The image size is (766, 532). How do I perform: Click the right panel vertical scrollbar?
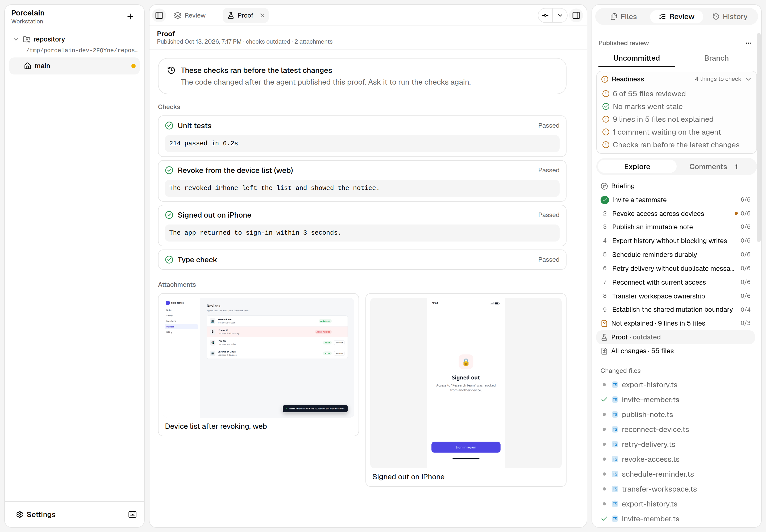pos(759,137)
